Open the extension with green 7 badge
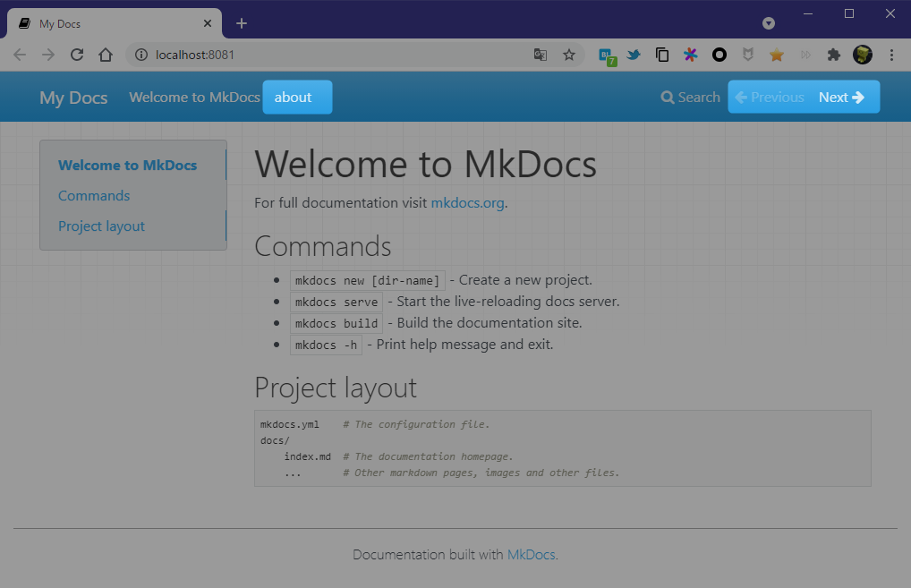Viewport: 911px width, 588px height. coord(607,56)
